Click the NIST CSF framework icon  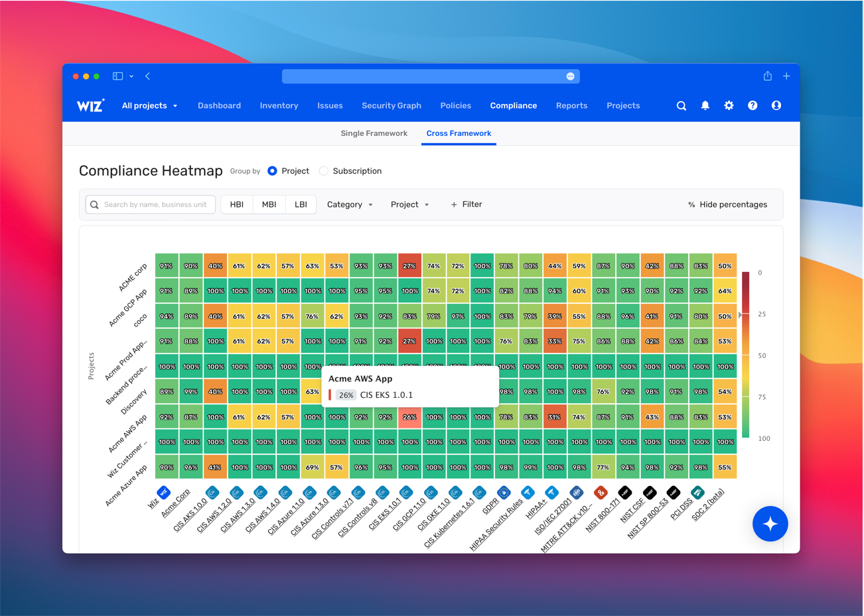pyautogui.click(x=649, y=493)
